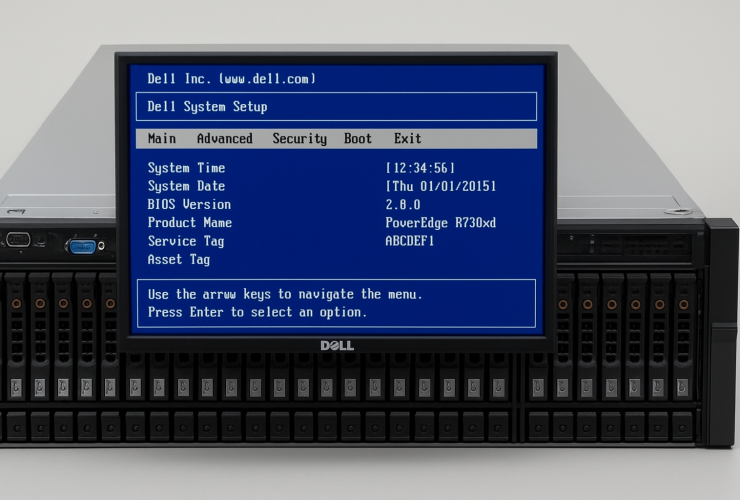Select the Asset Tag row

pos(178,259)
